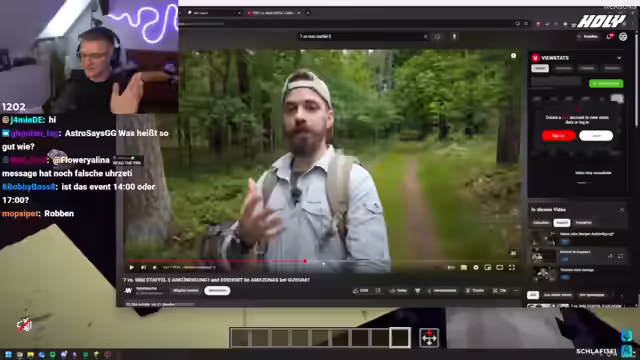
Task: Open third chapter thumbnail in video panel
Action: pyautogui.click(x=543, y=274)
